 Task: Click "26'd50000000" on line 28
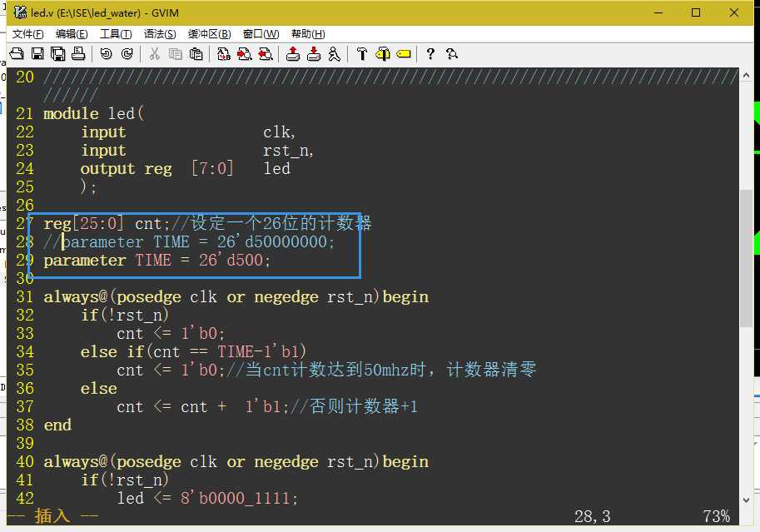pyautogui.click(x=272, y=241)
